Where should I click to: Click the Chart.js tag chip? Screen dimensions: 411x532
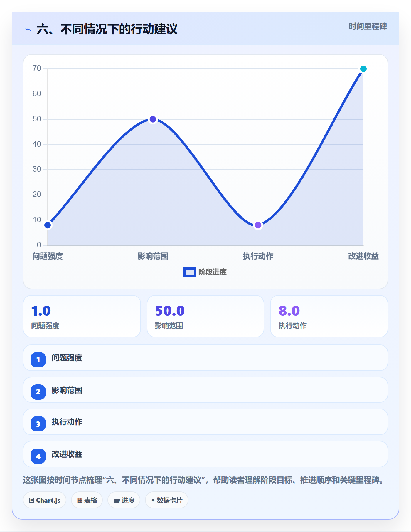coord(45,500)
